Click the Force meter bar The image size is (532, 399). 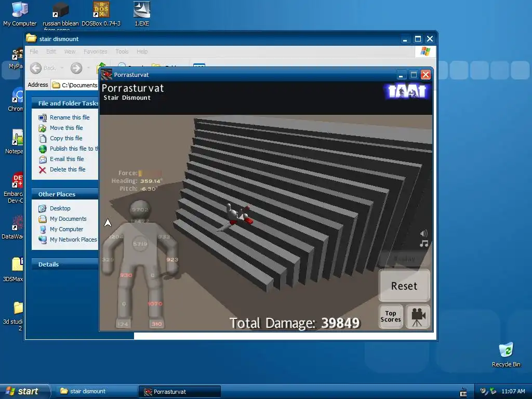[150, 173]
